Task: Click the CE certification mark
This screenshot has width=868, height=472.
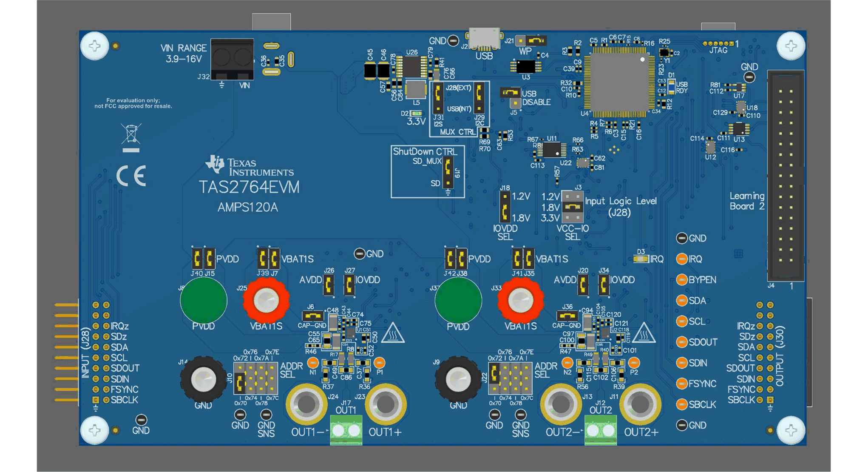Action: click(131, 176)
